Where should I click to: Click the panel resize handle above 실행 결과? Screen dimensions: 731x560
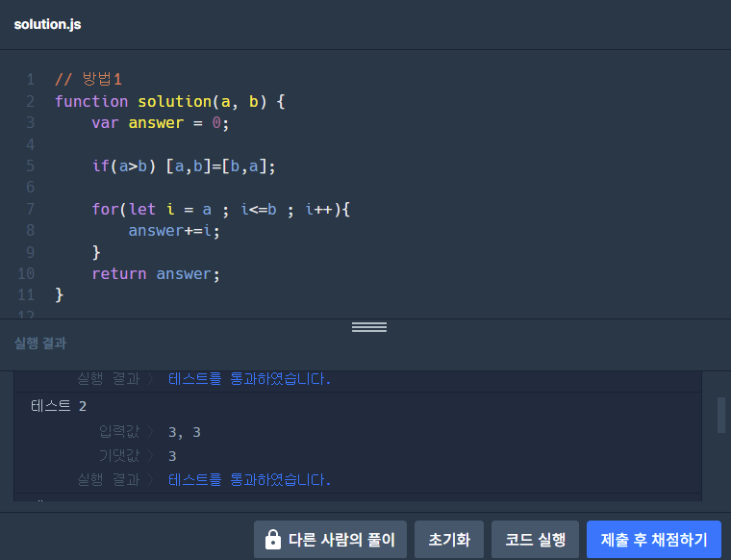coord(369,327)
